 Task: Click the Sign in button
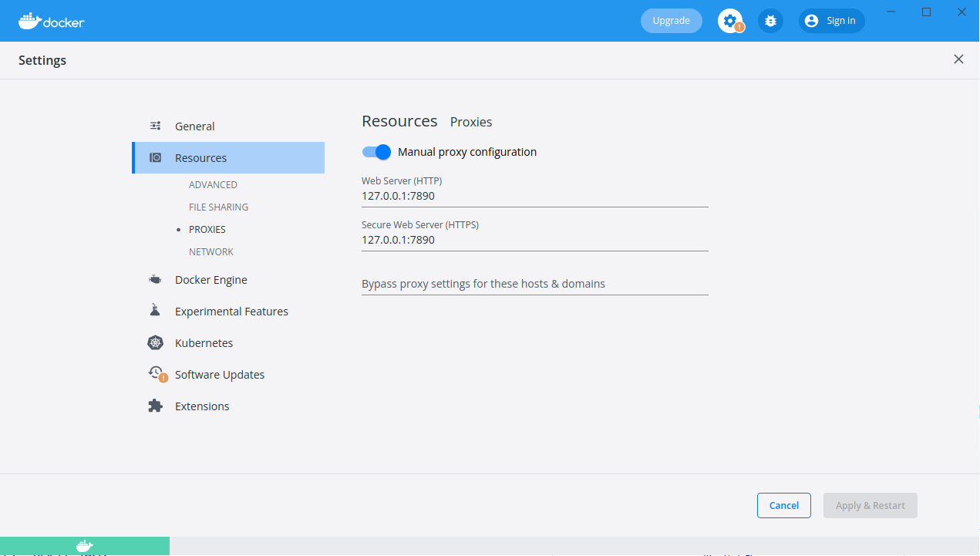click(832, 21)
